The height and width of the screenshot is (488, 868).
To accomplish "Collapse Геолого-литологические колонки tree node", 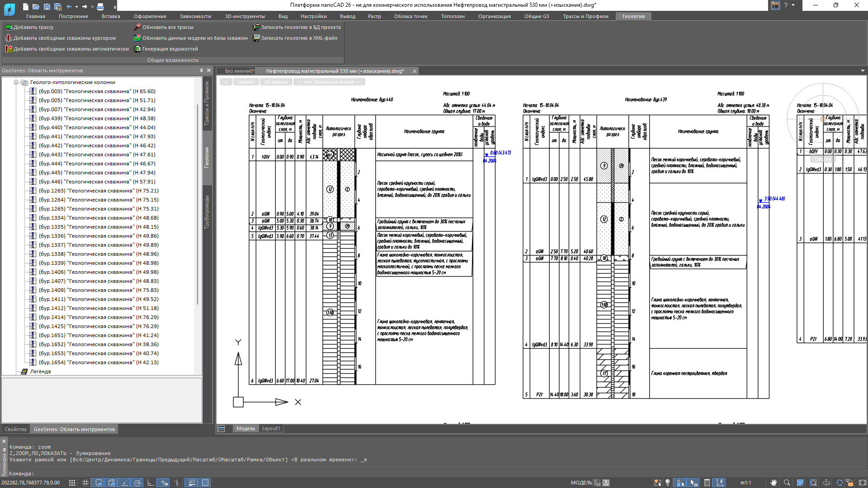I will tap(16, 82).
